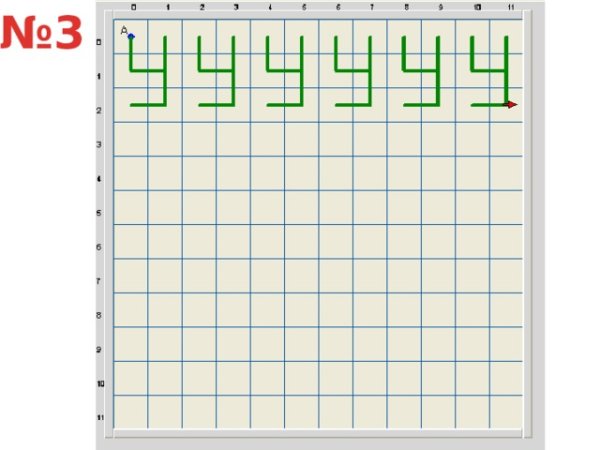Click the red №3 label

tap(42, 34)
